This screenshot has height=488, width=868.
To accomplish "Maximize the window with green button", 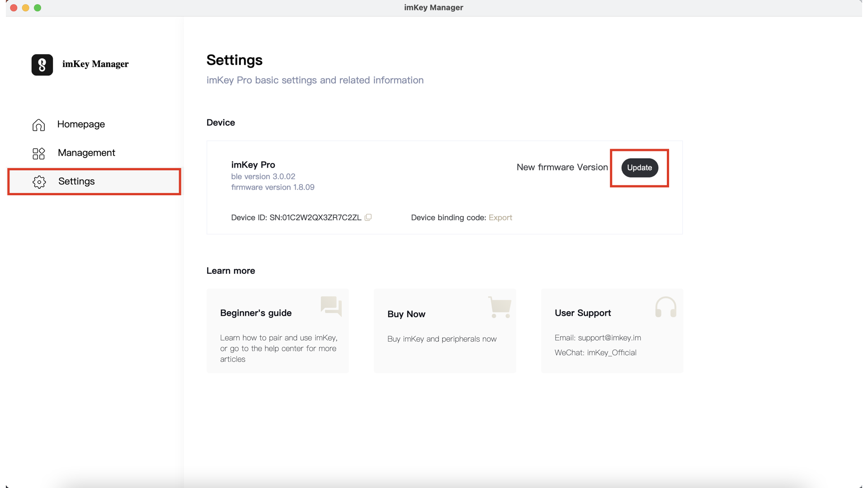I will click(38, 8).
